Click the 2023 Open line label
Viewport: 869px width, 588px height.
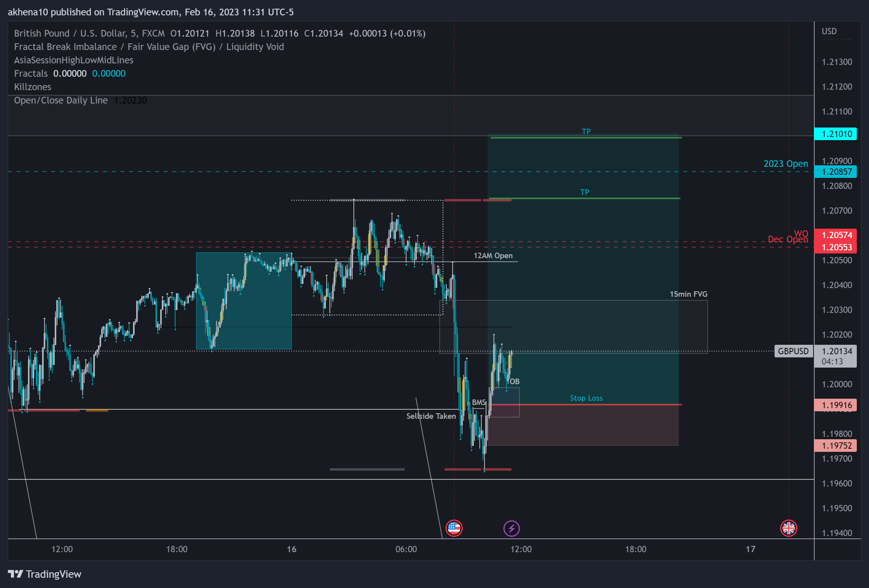786,164
